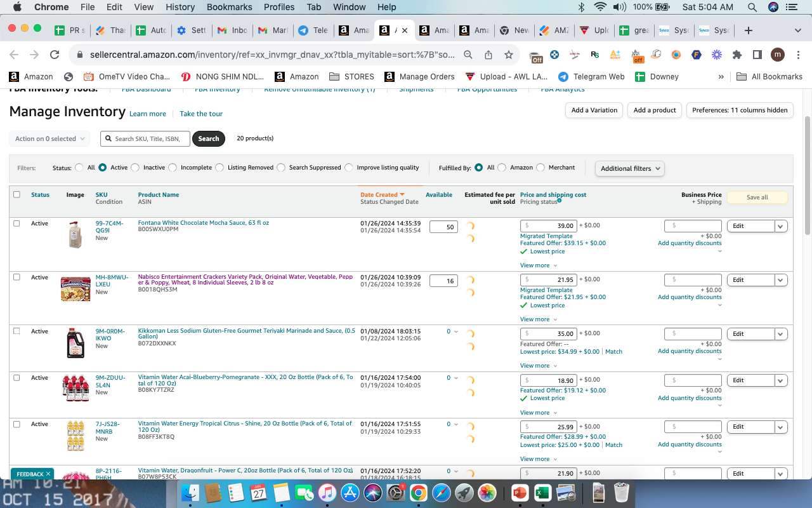Open Edit dropdown arrow for Nabisco Crackers

tap(781, 280)
